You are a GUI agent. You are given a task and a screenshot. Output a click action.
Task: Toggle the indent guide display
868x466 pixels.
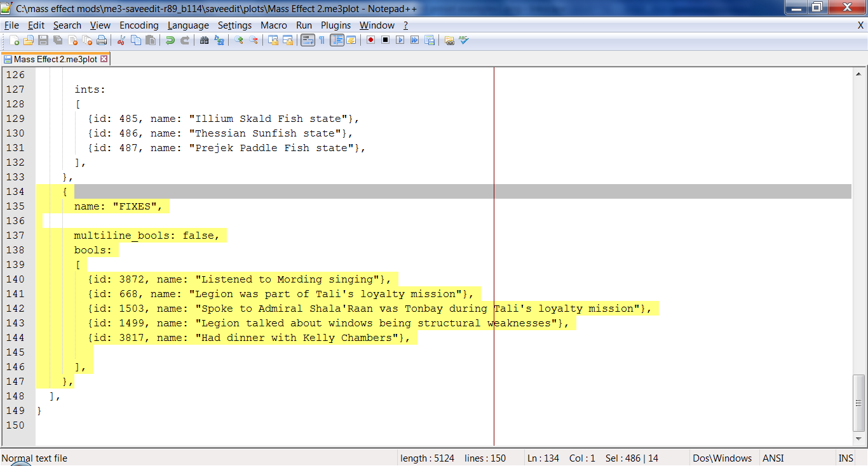pos(337,40)
